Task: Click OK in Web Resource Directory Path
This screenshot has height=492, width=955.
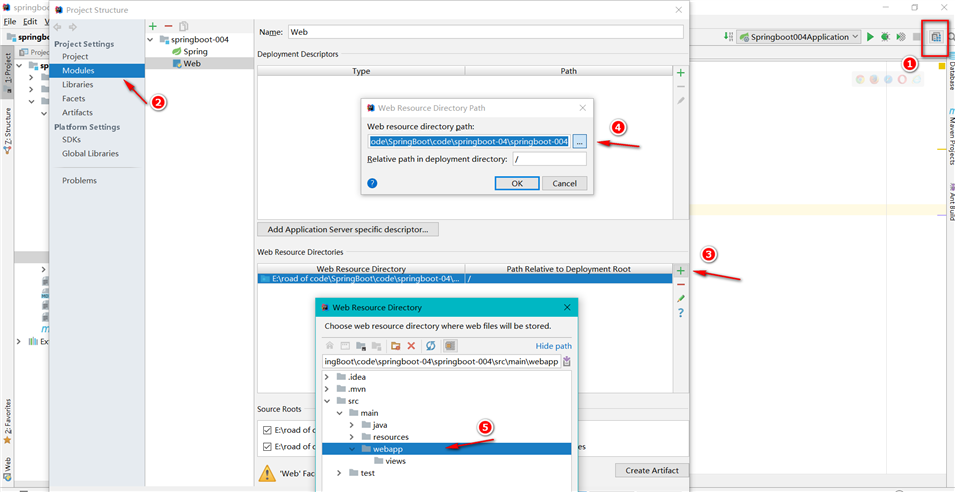Action: click(x=517, y=183)
